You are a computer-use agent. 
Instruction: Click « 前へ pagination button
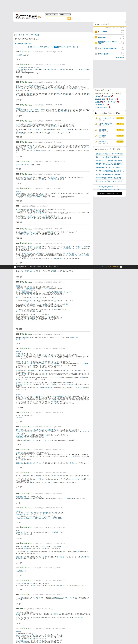click(31, 47)
